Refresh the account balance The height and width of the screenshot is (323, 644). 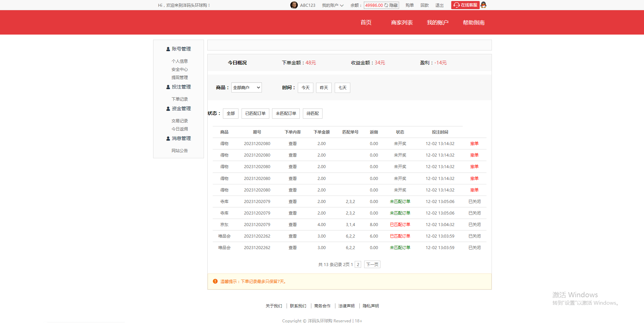tap(386, 5)
